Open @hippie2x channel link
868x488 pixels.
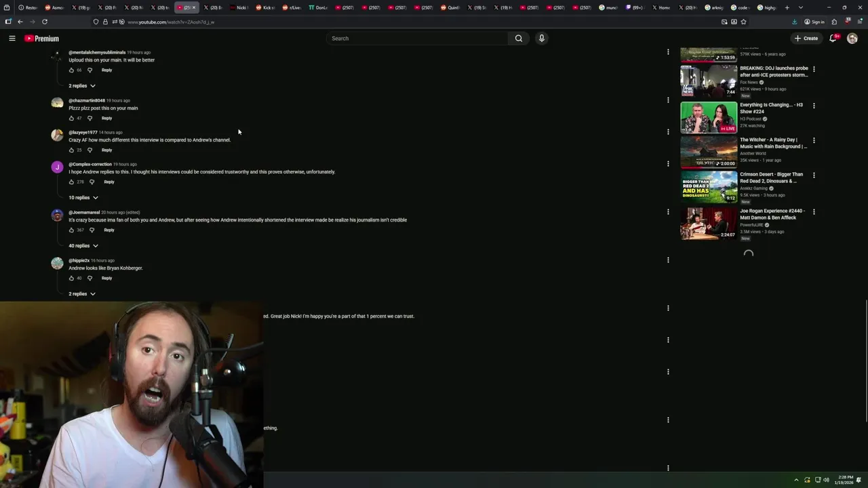pos(79,260)
